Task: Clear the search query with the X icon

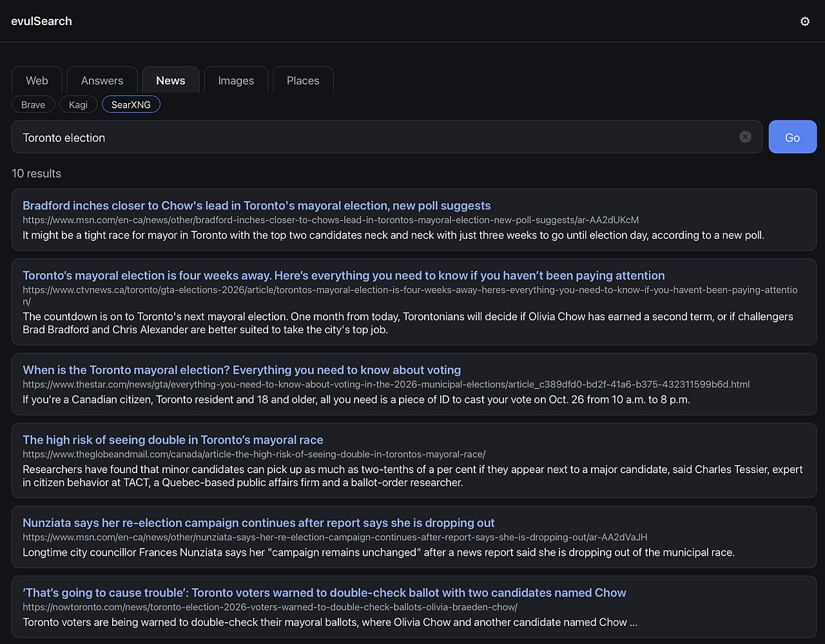Action: pyautogui.click(x=745, y=137)
